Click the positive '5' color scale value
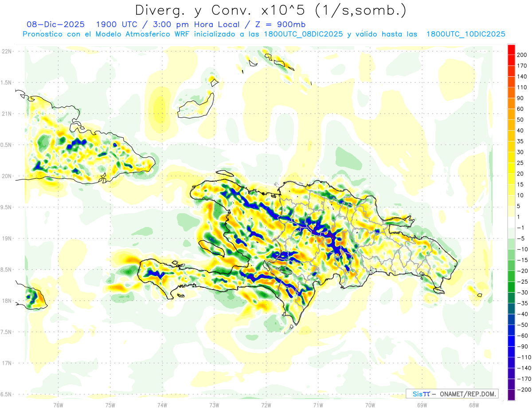This screenshot has width=532, height=411. (x=519, y=206)
